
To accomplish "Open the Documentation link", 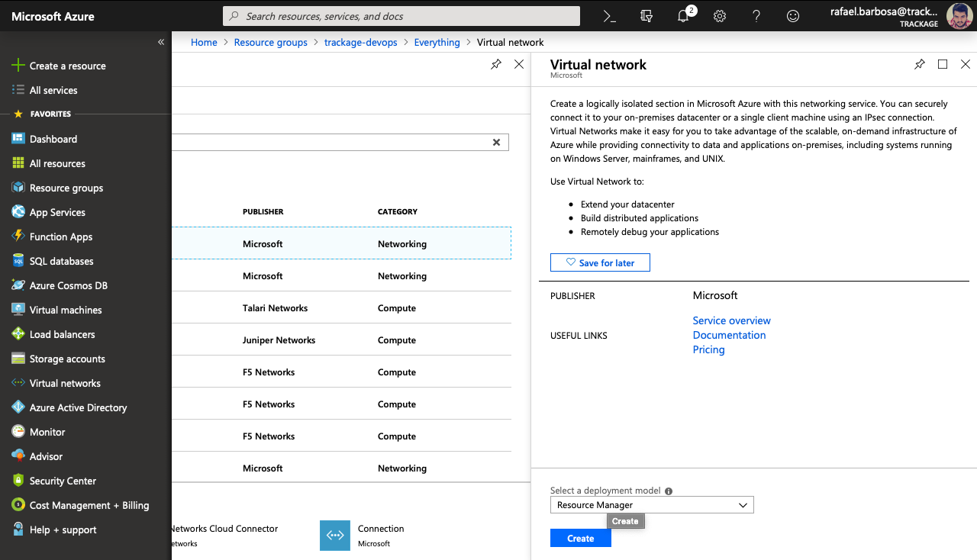I will pyautogui.click(x=730, y=335).
